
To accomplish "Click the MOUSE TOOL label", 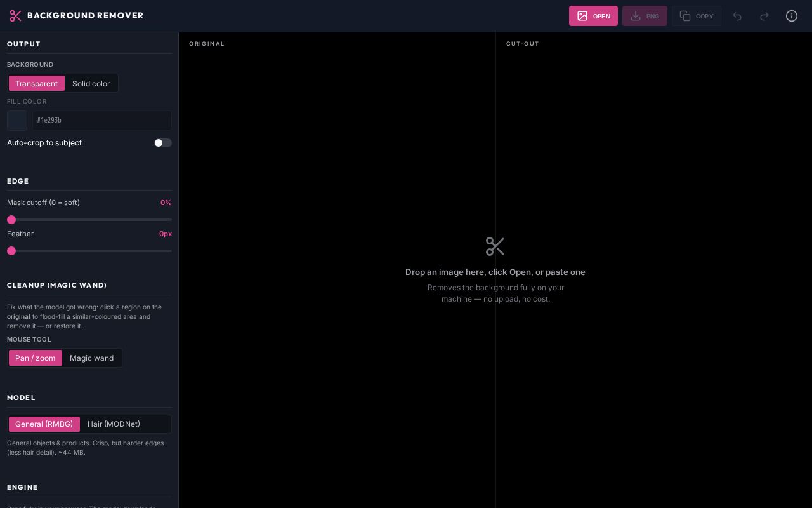I will pos(29,340).
